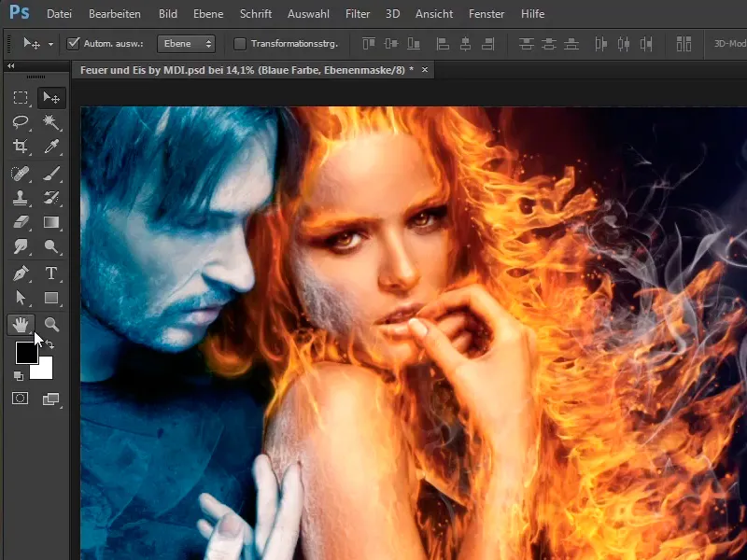Open the black foreground color swatch

click(x=26, y=352)
